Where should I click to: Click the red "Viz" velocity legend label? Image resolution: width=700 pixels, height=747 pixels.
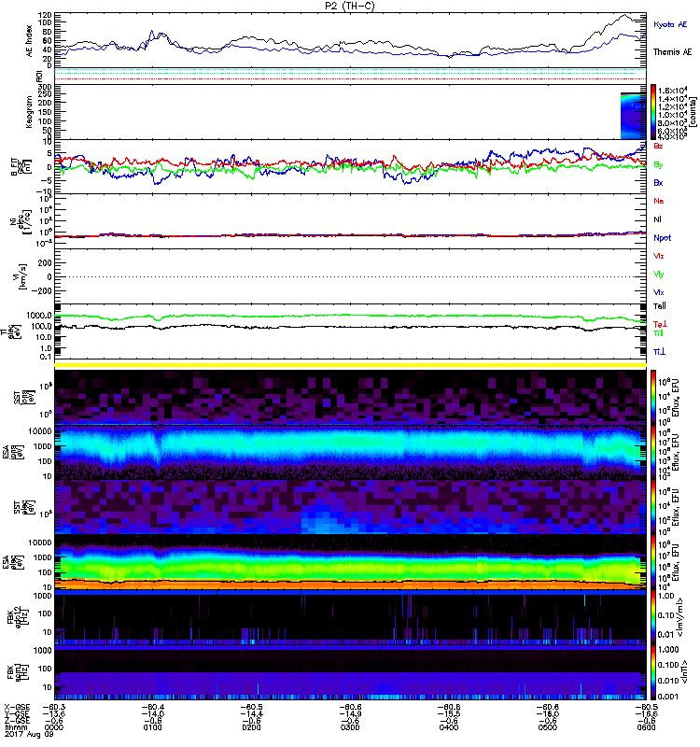659,256
